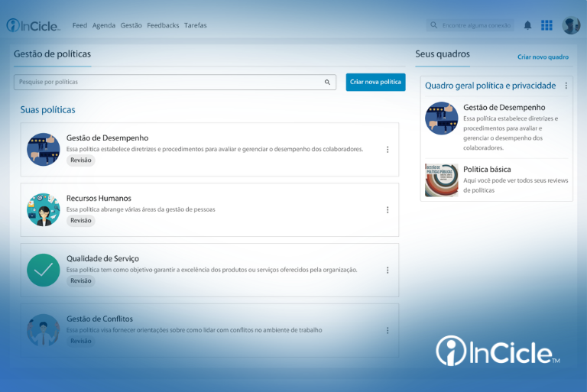Image resolution: width=587 pixels, height=392 pixels.
Task: Click the search icon in connection search
Action: click(x=433, y=25)
